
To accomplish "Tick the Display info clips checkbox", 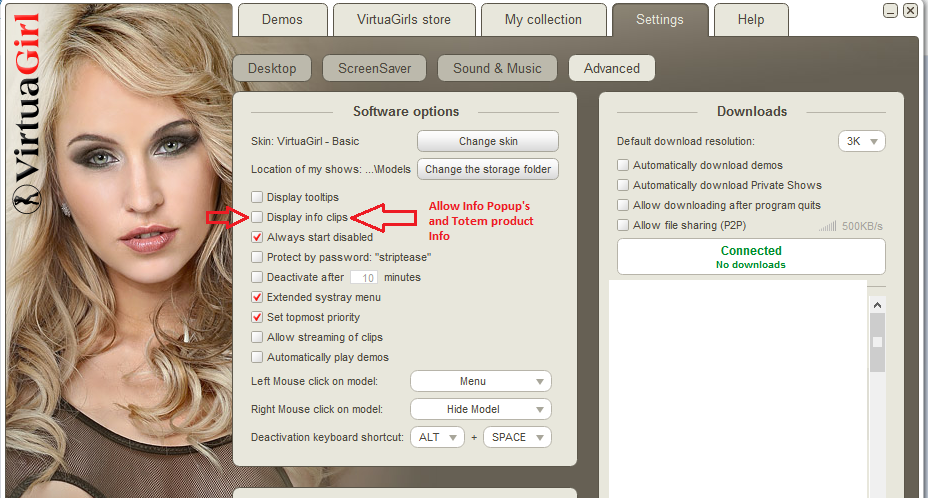I will 257,217.
